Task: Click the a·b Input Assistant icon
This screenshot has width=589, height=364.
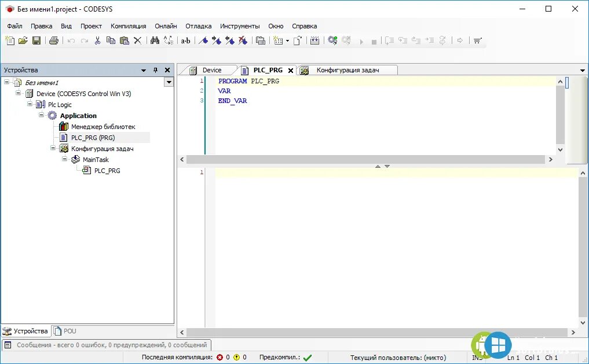Action: (185, 41)
